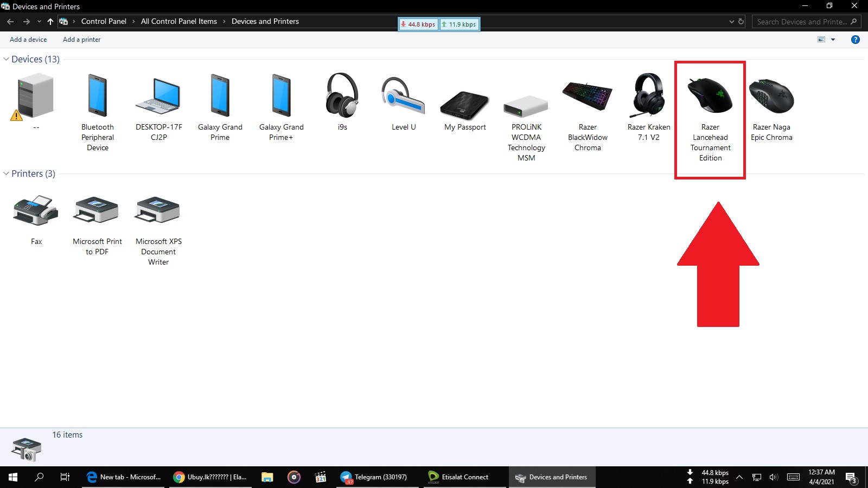Select the DESKTOP-17FCJ2P laptop icon
Image resolution: width=868 pixels, height=488 pixels.
(x=158, y=96)
